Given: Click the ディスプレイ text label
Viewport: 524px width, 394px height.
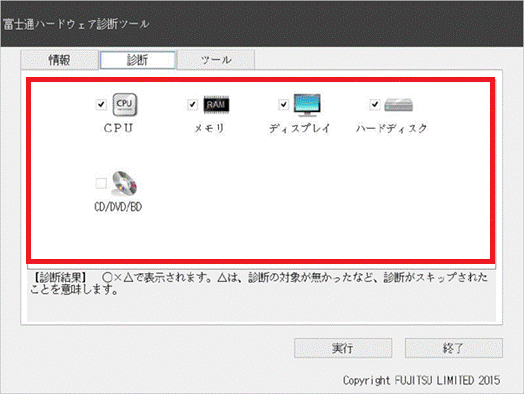Looking at the screenshot, I should pos(300,128).
